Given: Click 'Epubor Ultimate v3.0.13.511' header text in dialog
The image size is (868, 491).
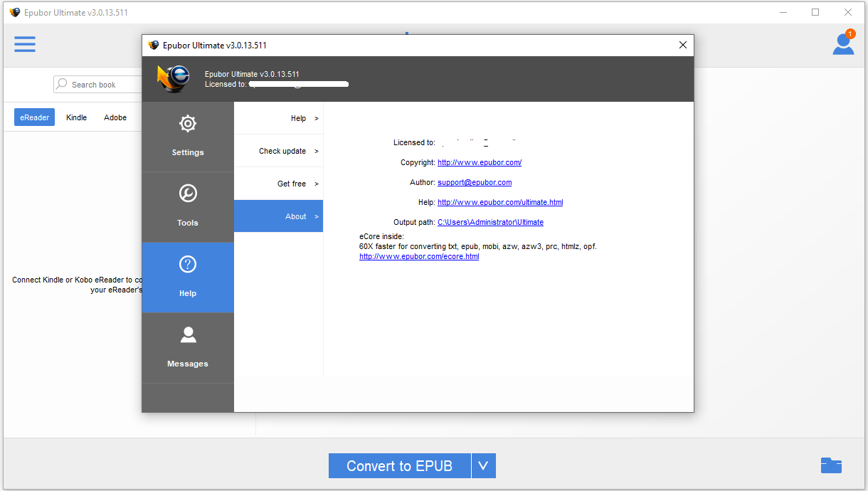Looking at the screenshot, I should tap(252, 74).
